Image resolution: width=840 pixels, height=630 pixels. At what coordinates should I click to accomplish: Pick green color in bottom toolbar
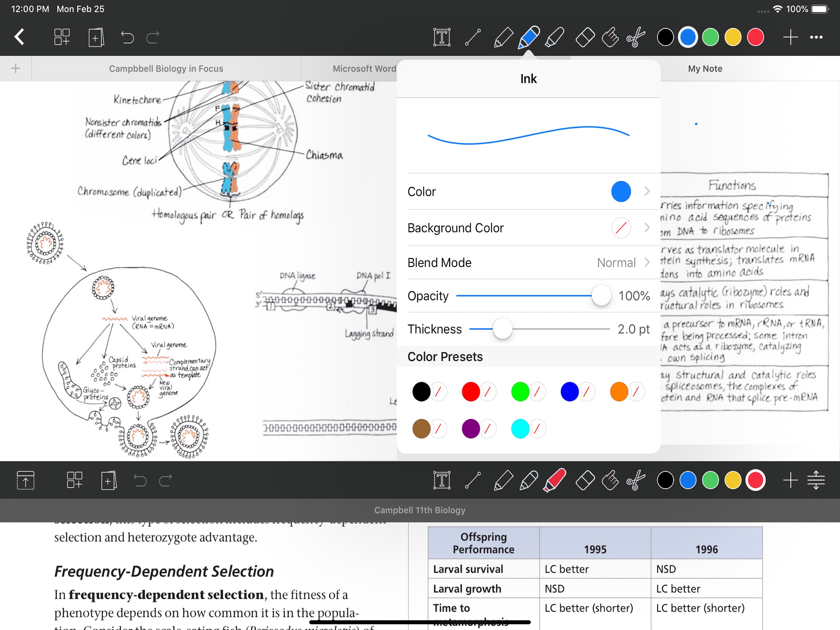710,480
